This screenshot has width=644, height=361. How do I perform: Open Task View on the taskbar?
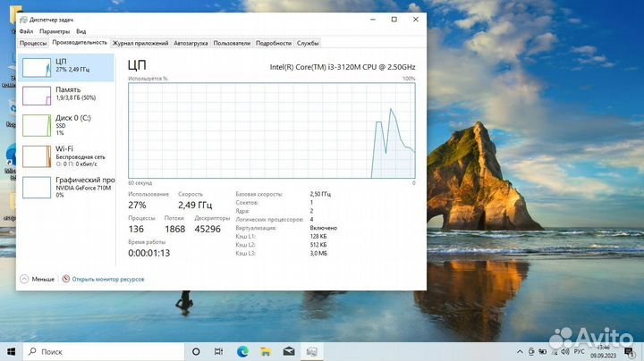[219, 351]
